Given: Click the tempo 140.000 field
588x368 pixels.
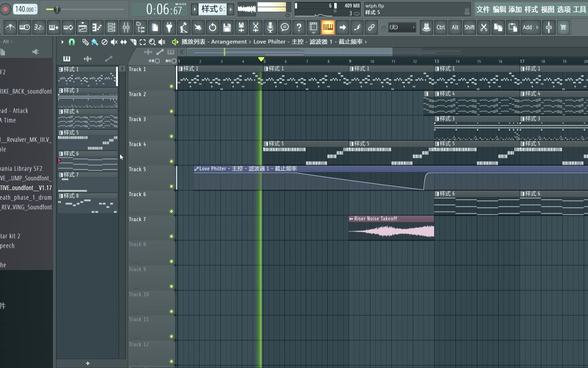Looking at the screenshot, I should pos(25,9).
